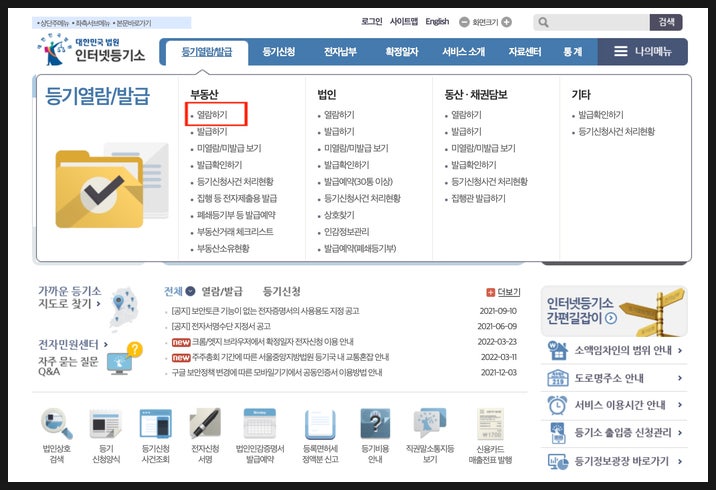716x490 pixels.
Task: Click the red plus icon next to 더보기
Action: coord(490,292)
